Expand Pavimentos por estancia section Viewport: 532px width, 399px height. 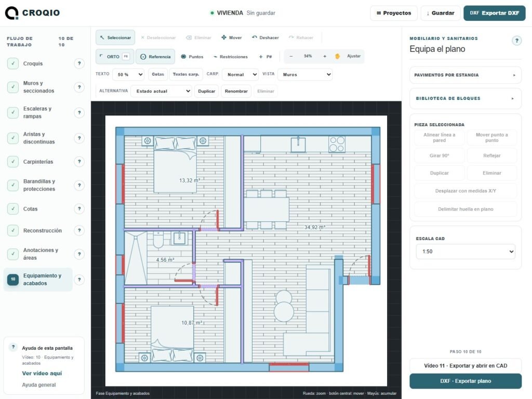point(465,75)
